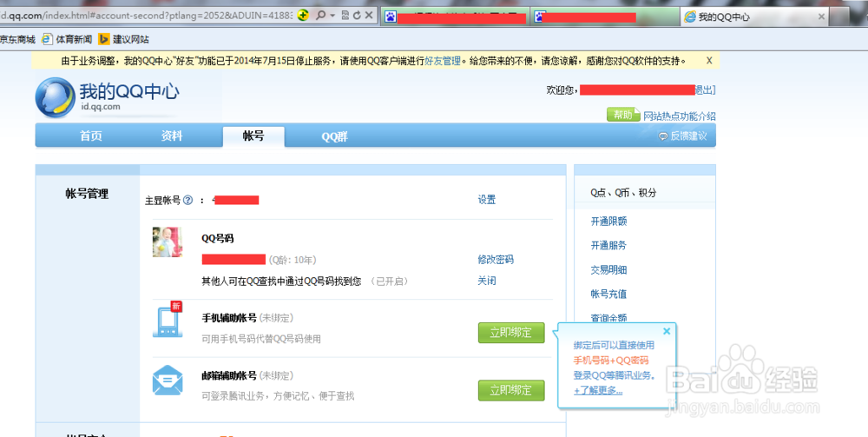Open the 建议网站 Bing bookmark
This screenshot has width=868, height=437.
tap(124, 39)
